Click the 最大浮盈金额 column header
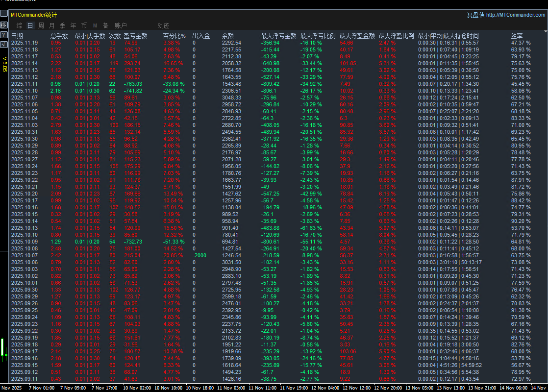Viewport: 548px width, 392px height. 357,36
